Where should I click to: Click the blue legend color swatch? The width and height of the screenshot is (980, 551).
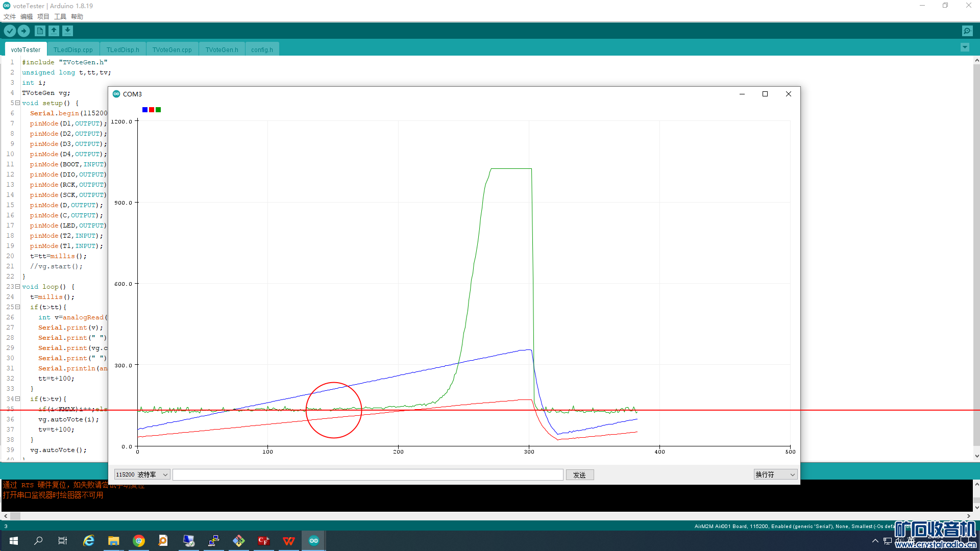coord(145,110)
